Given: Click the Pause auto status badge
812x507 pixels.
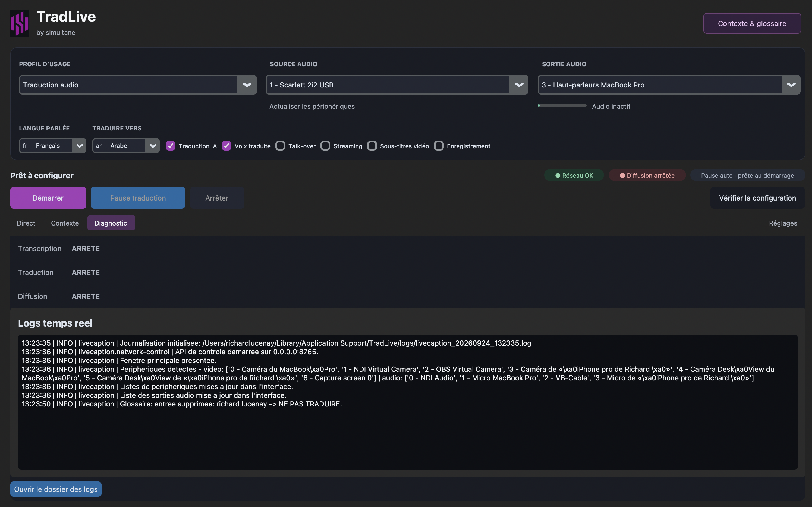Looking at the screenshot, I should coord(747,175).
